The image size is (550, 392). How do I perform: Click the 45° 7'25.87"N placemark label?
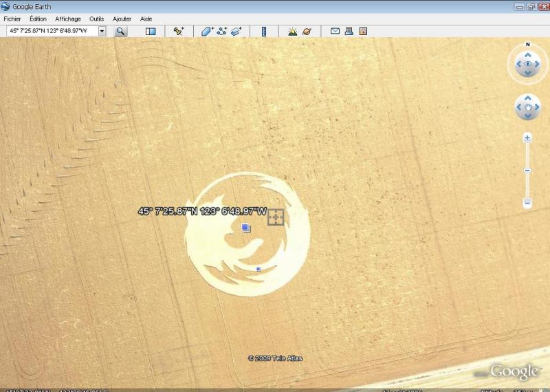click(202, 211)
